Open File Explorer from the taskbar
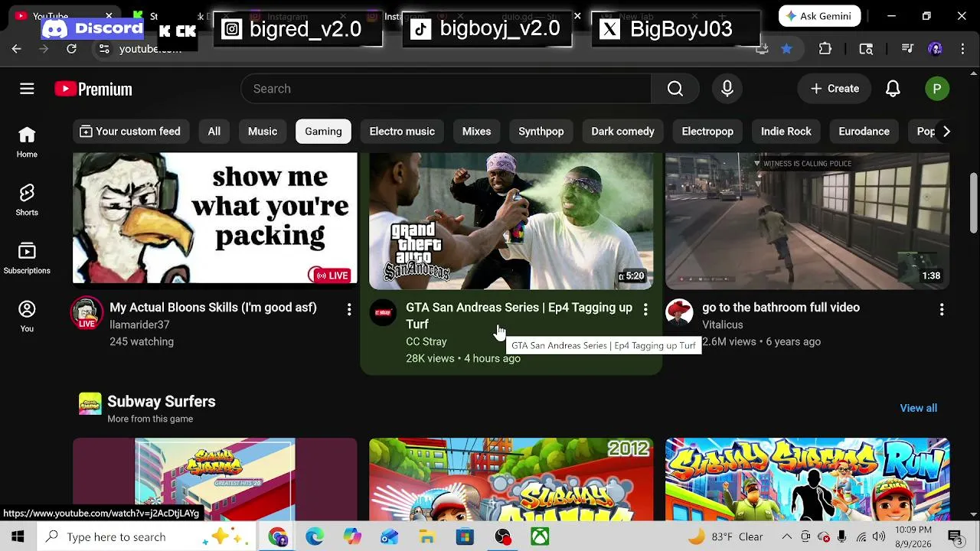This screenshot has width=980, height=551. pyautogui.click(x=427, y=536)
